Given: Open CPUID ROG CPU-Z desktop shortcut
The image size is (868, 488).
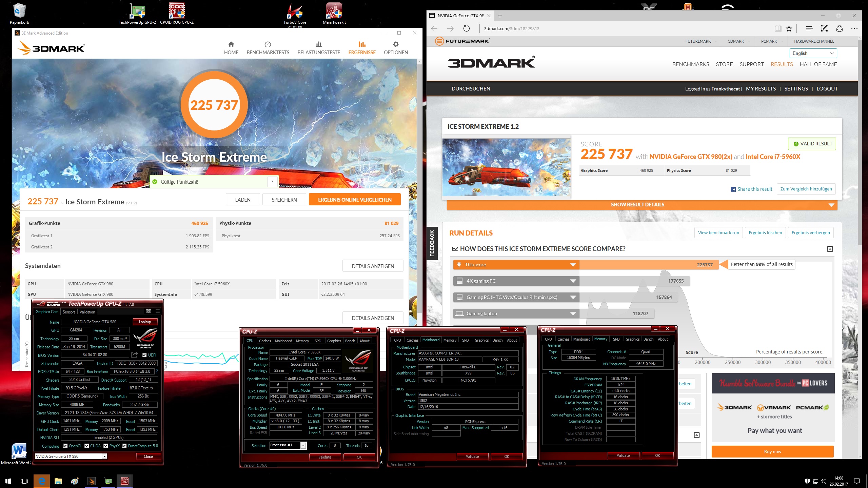Looking at the screenshot, I should click(x=177, y=14).
